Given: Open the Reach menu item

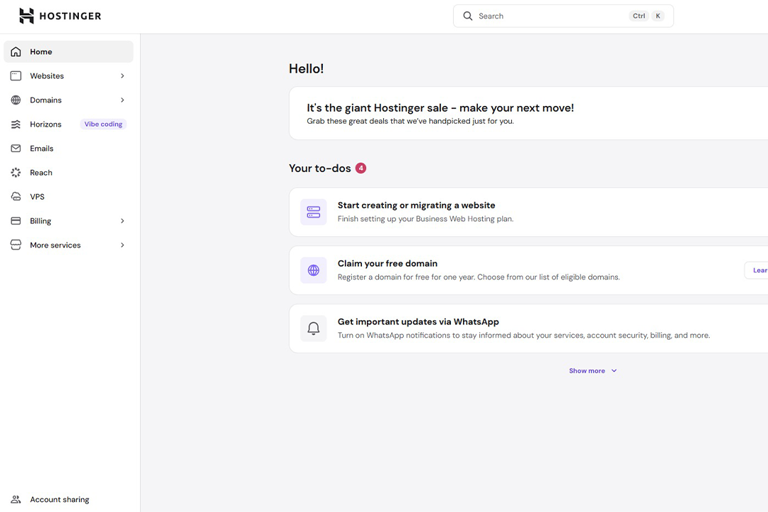Looking at the screenshot, I should (69, 172).
